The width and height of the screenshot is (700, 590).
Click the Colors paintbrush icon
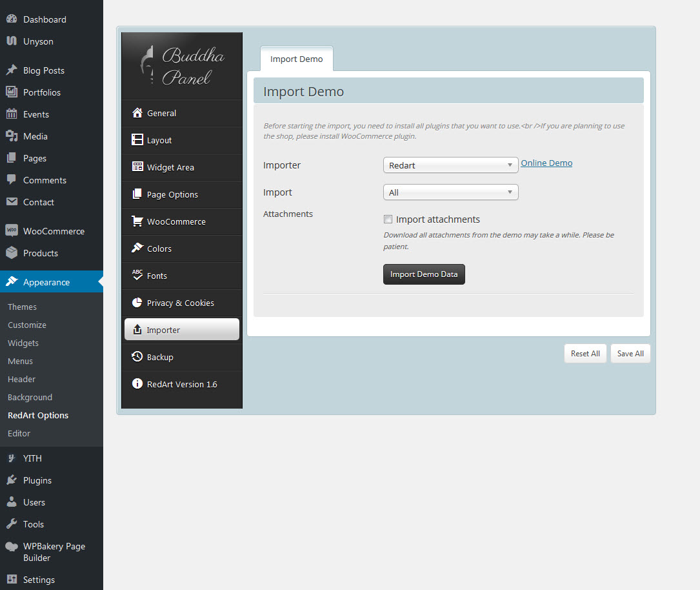coord(137,249)
